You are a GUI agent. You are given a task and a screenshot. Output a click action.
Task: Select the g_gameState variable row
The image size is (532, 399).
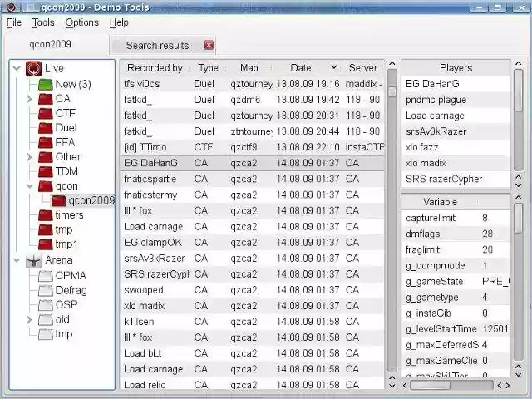[x=456, y=281]
